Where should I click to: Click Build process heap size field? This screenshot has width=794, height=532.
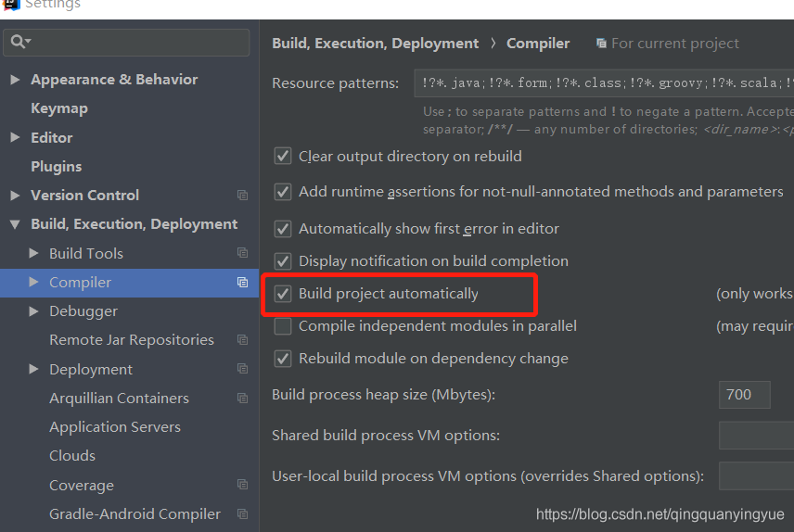[x=744, y=395]
